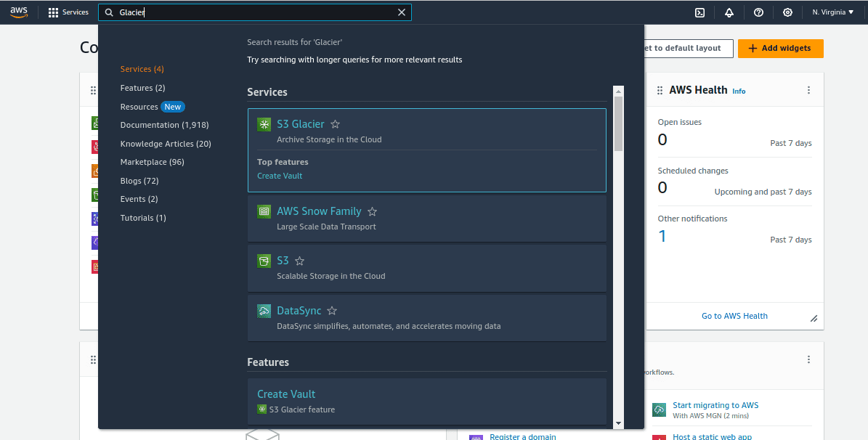Filter results by Knowledge Articles (20)
Screen dimensions: 868x440
(166, 144)
